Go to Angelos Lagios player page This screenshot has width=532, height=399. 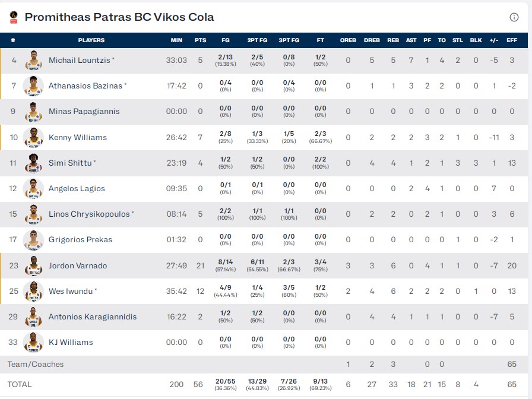(x=77, y=188)
